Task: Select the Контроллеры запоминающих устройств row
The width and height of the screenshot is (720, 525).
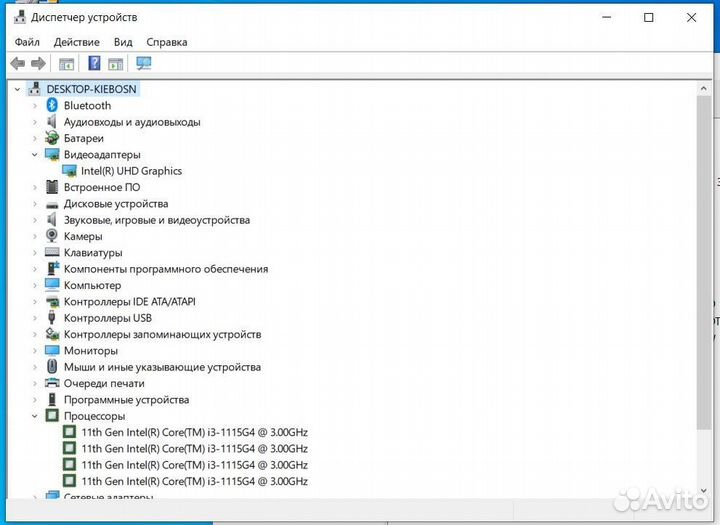Action: tap(162, 334)
